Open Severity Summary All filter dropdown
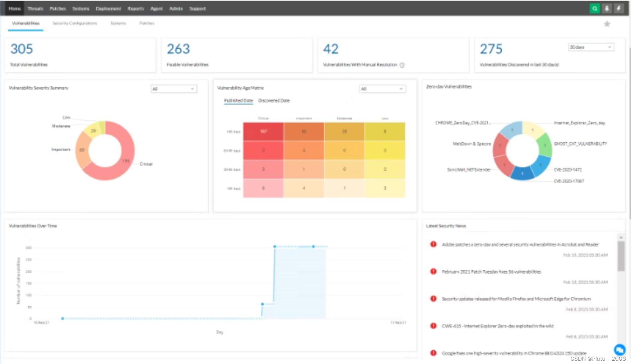 click(x=174, y=89)
